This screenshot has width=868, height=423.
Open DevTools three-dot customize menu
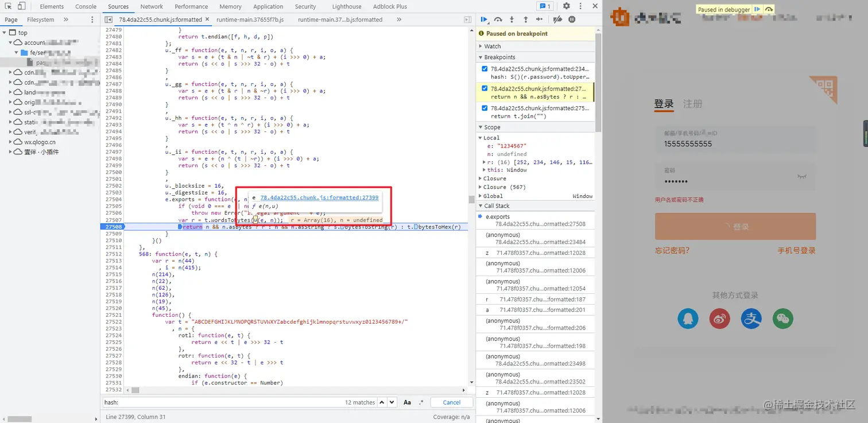(x=580, y=6)
